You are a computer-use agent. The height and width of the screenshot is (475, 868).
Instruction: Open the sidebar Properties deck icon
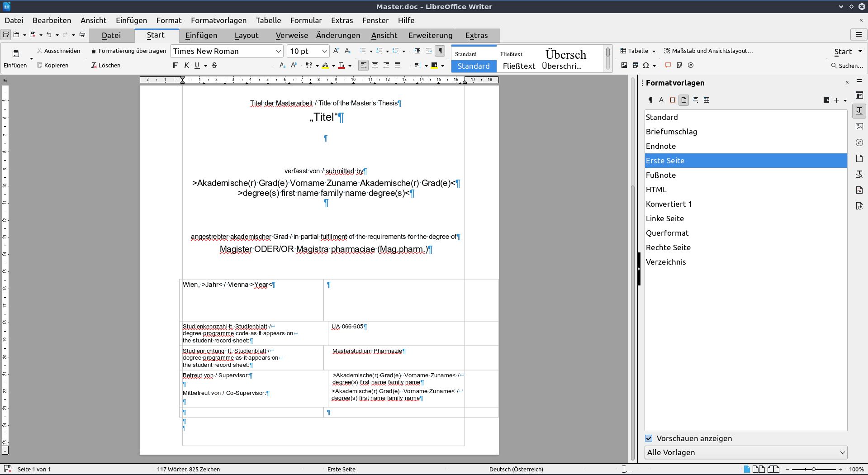click(859, 95)
